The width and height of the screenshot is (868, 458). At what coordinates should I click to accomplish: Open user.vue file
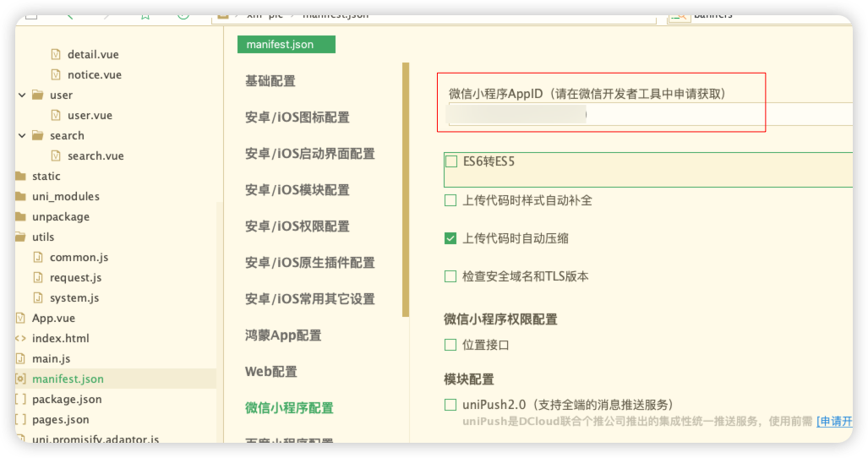(x=90, y=115)
